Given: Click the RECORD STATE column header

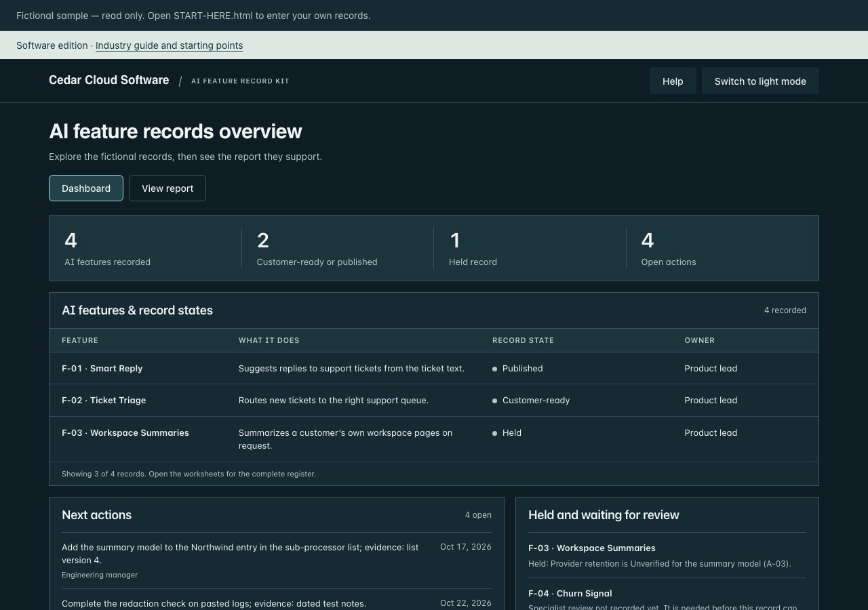Looking at the screenshot, I should click(523, 340).
